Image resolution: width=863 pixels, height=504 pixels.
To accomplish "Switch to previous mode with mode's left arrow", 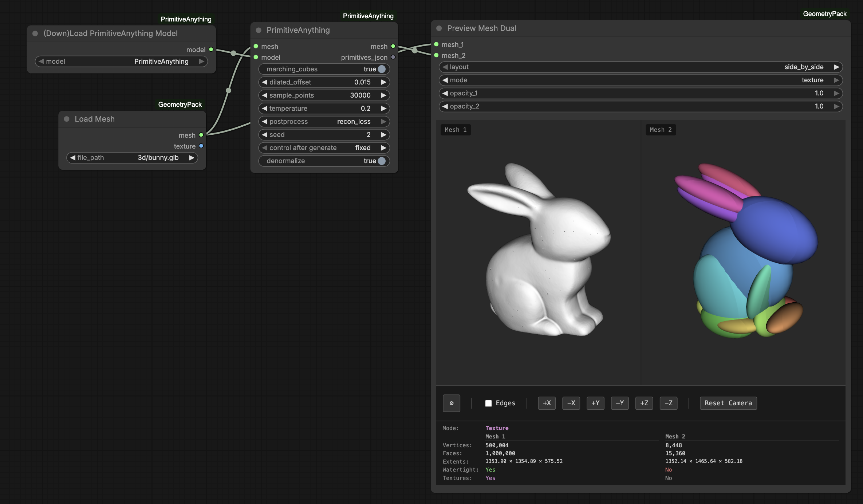I will point(445,80).
